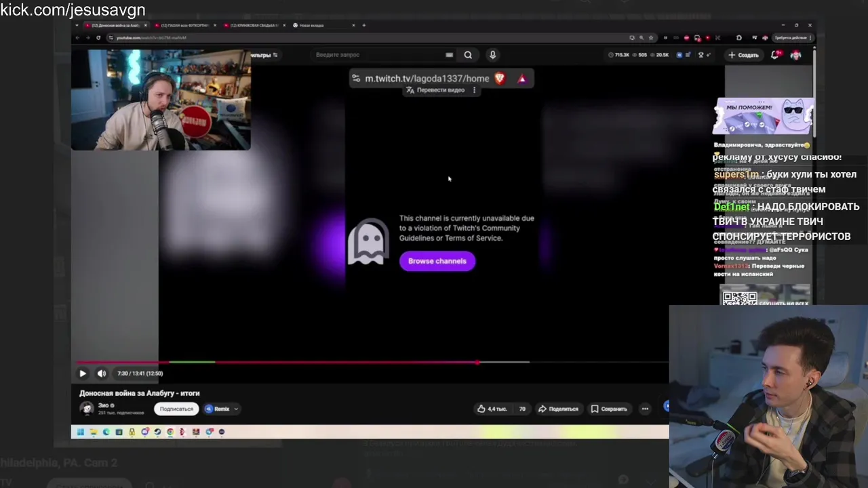This screenshot has height=488, width=868.
Task: Open File Explorer from the taskbar
Action: pyautogui.click(x=94, y=432)
